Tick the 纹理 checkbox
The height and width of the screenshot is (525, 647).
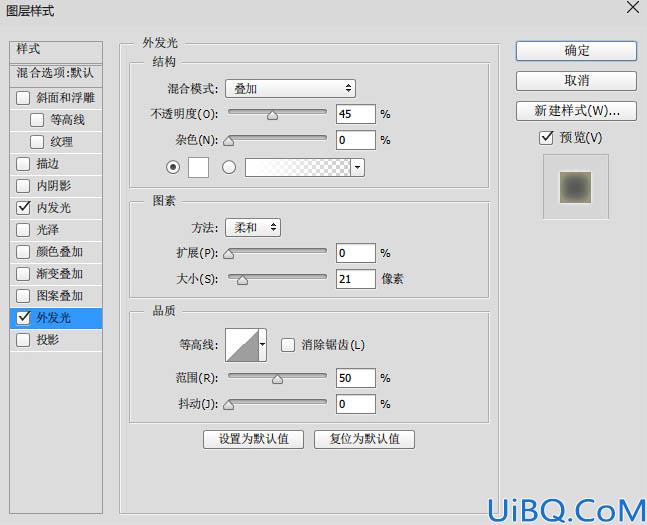point(37,142)
